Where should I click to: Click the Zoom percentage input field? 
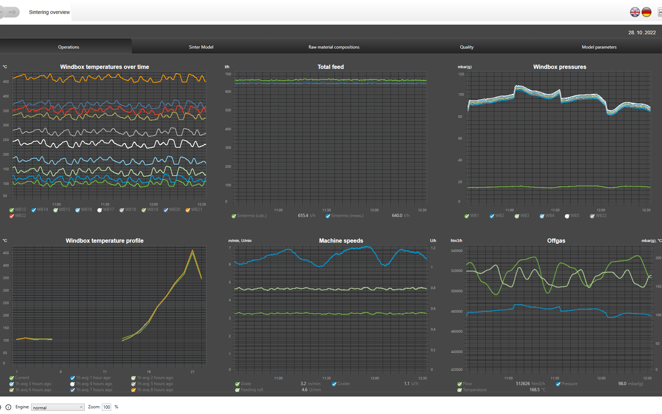click(x=106, y=407)
